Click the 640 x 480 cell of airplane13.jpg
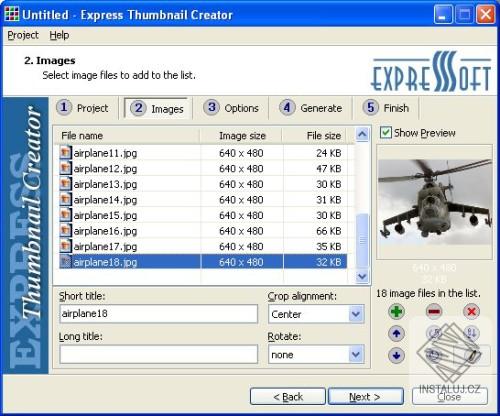 pyautogui.click(x=241, y=184)
